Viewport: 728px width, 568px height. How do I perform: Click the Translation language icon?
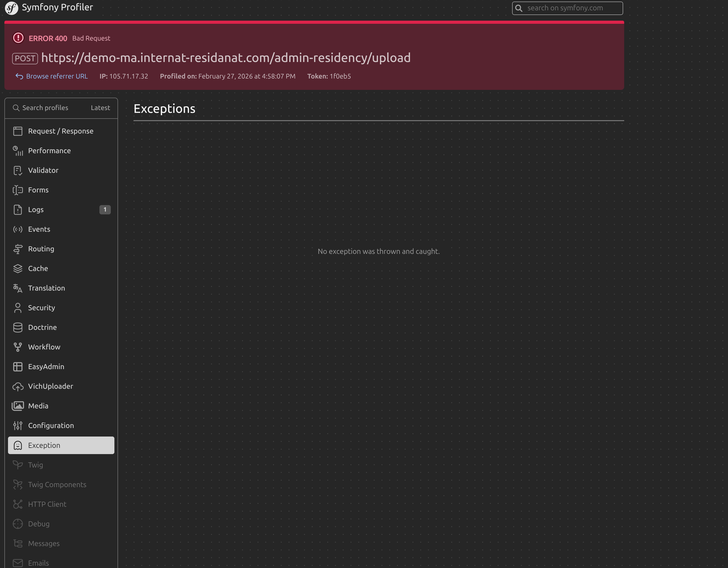click(18, 288)
